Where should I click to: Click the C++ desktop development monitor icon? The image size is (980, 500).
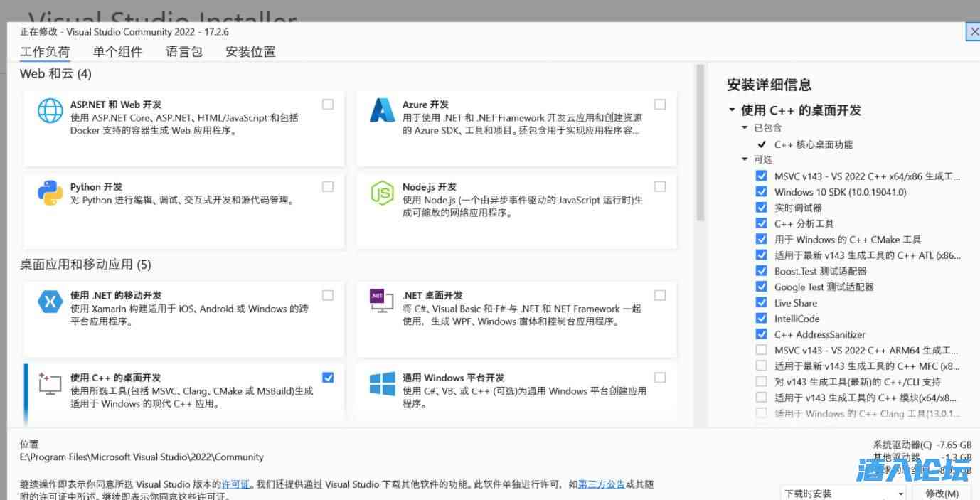(50, 384)
